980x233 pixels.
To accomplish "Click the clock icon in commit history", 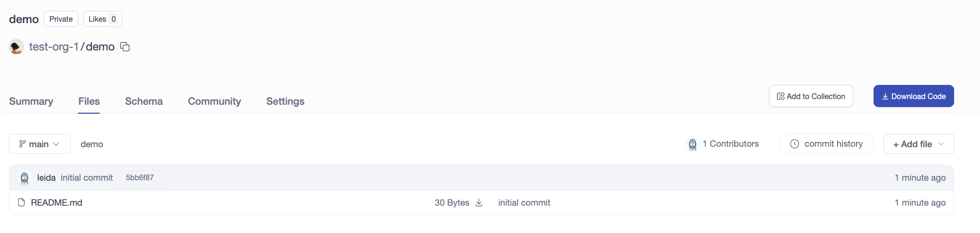I will [x=794, y=144].
